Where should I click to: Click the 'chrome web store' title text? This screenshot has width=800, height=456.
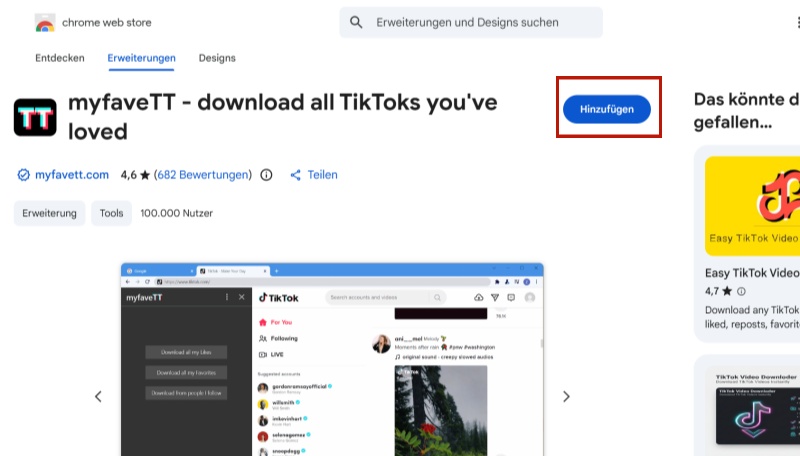tap(107, 22)
